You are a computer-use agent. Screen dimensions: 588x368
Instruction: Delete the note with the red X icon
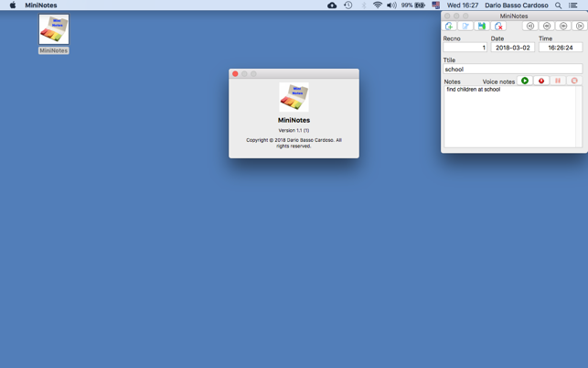[498, 26]
